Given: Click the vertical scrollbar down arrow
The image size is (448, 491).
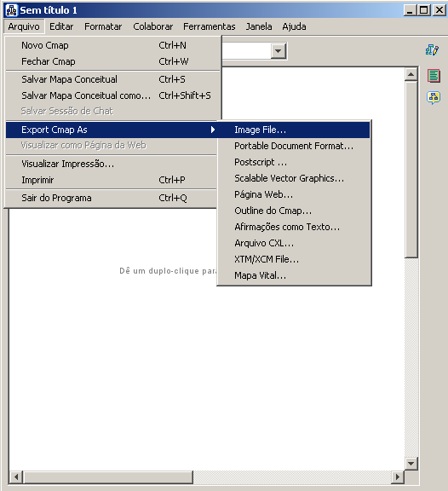Looking at the screenshot, I should coord(411,464).
